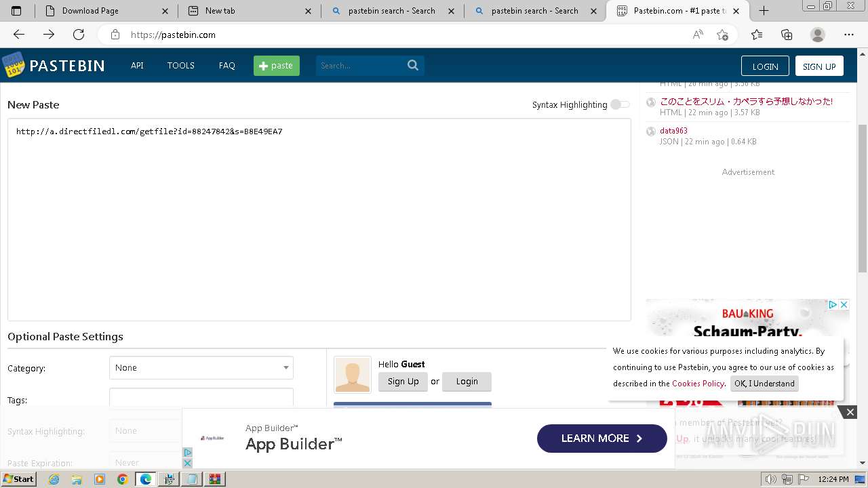Close the Download Page tab

(165, 11)
